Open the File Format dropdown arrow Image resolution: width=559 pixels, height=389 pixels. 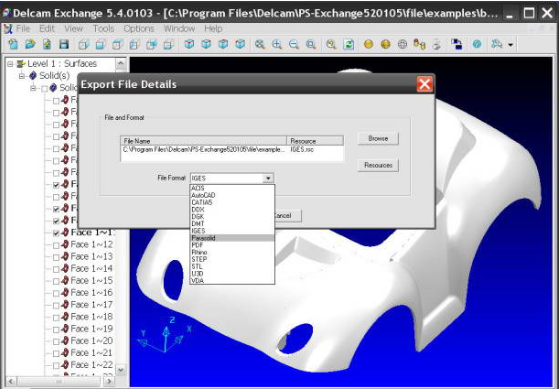(x=268, y=178)
